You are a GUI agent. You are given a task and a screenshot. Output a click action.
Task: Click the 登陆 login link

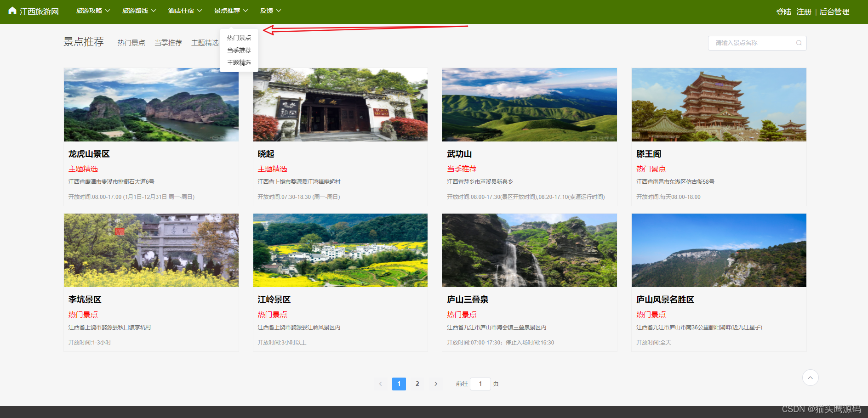click(783, 12)
